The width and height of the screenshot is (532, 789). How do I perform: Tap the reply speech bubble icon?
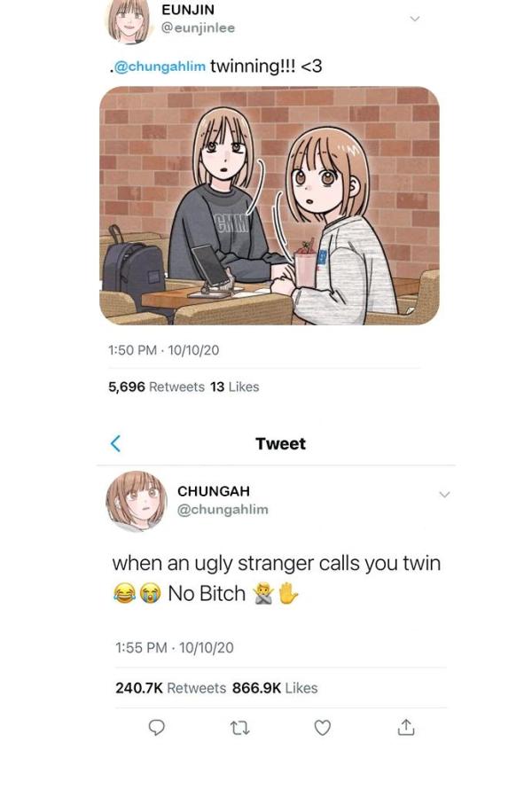(157, 728)
